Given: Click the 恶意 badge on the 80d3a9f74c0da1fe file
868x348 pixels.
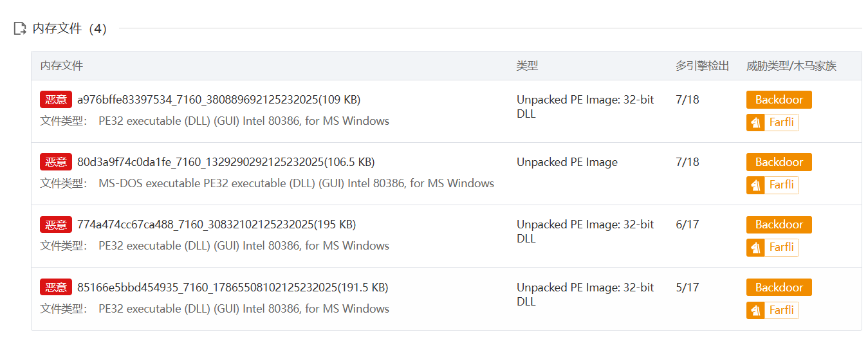Looking at the screenshot, I should tap(56, 162).
